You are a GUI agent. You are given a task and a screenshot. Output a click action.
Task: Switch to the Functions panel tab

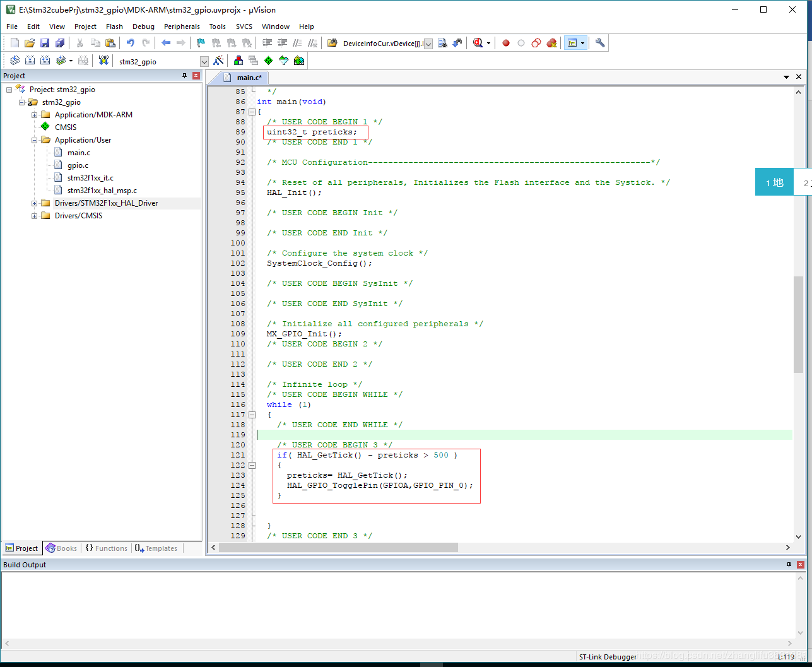[106, 548]
